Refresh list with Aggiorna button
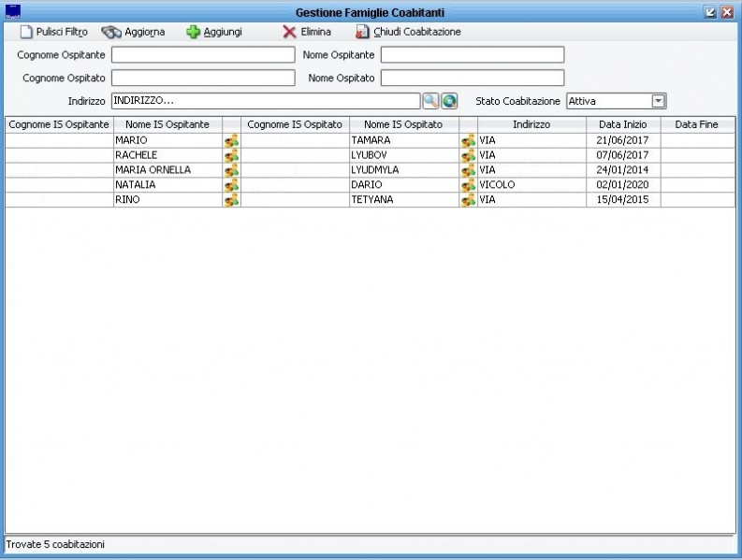 pyautogui.click(x=133, y=32)
